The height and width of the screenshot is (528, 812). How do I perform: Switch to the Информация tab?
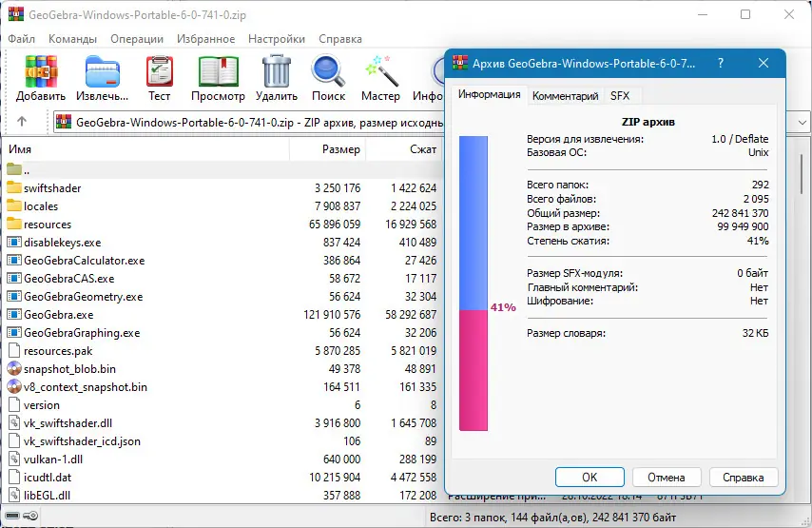click(490, 95)
